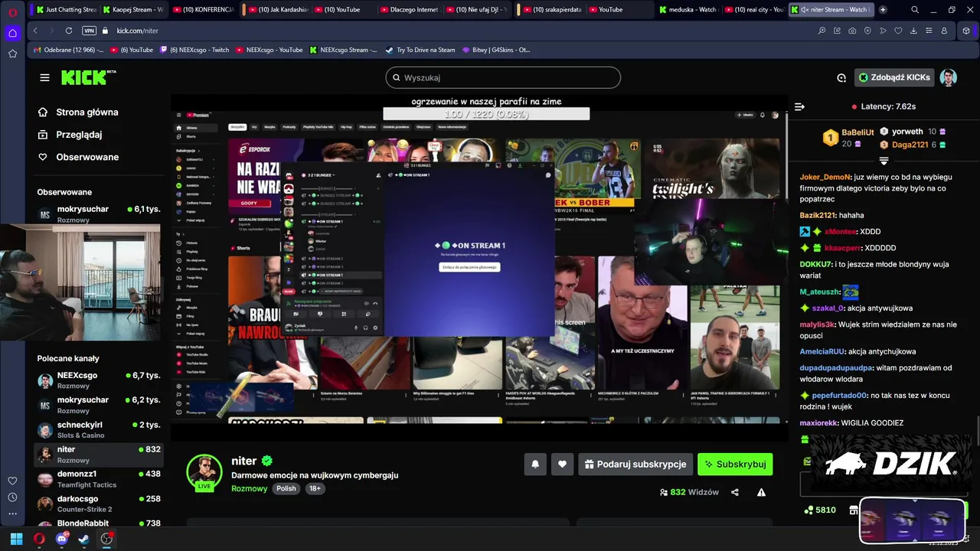Open mokrysuchar under Obserwowane

coord(98,214)
